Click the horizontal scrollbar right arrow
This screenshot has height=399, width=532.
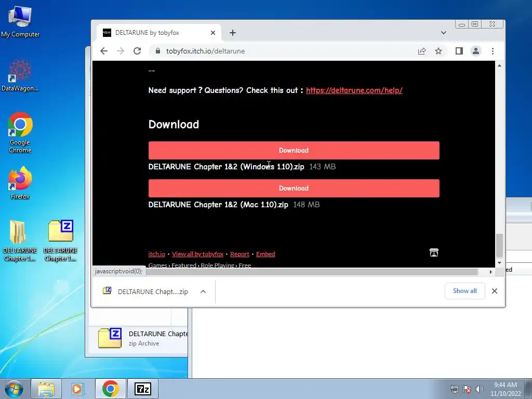[x=490, y=272]
